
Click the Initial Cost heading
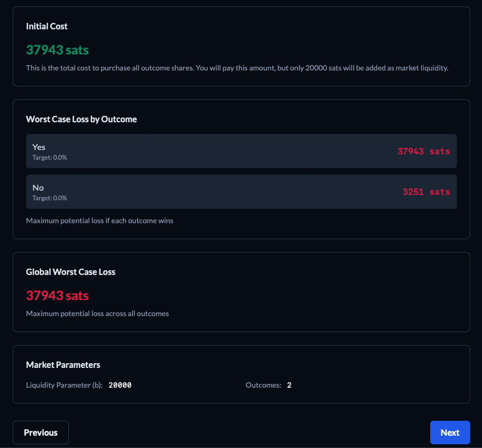[x=46, y=26]
